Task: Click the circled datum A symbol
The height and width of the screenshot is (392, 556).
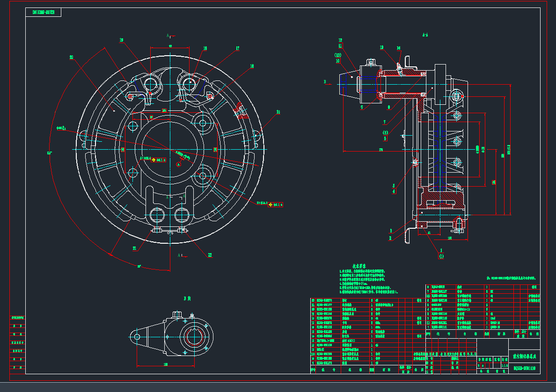Action: [178, 164]
